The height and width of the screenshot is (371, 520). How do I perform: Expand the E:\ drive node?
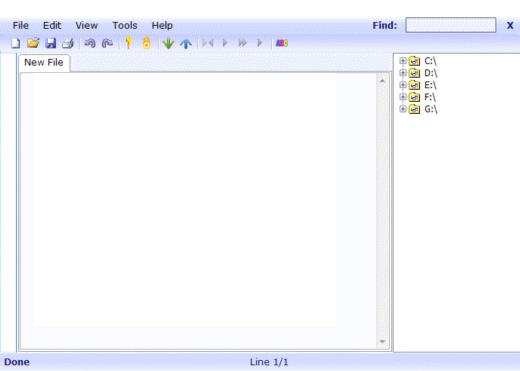(403, 85)
